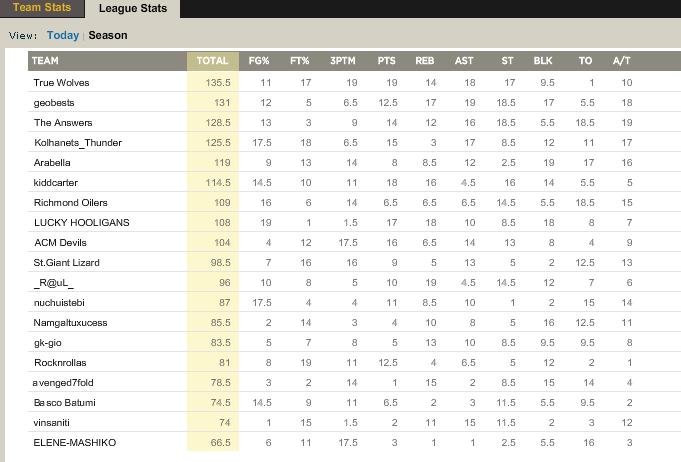Click ELENE-MASHIKO team in last row
The image size is (681, 462).
(x=75, y=443)
